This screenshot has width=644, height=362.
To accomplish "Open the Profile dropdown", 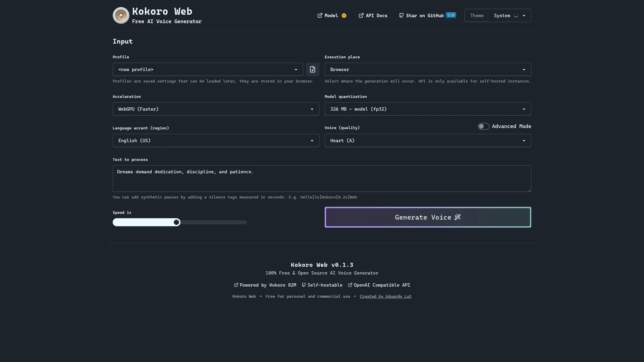I will point(208,69).
